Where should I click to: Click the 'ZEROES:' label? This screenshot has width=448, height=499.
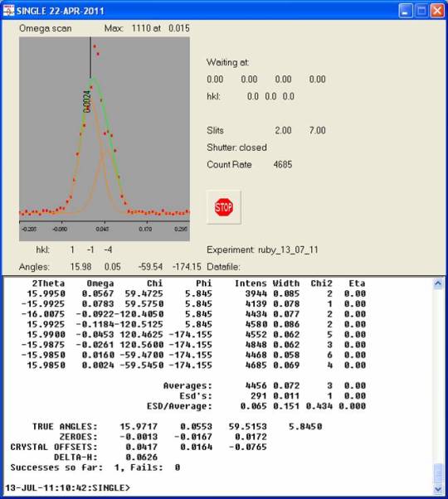coord(78,436)
